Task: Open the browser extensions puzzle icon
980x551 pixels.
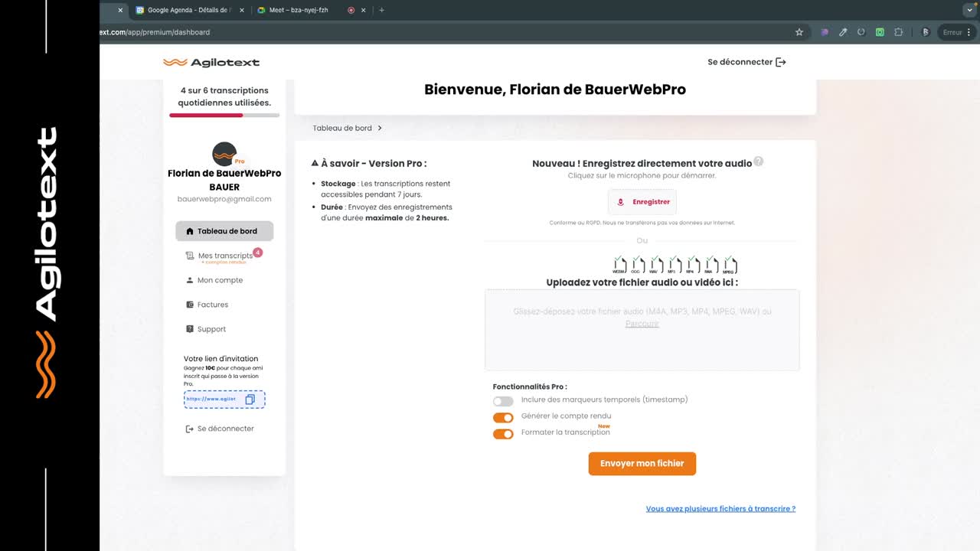Action: (899, 32)
